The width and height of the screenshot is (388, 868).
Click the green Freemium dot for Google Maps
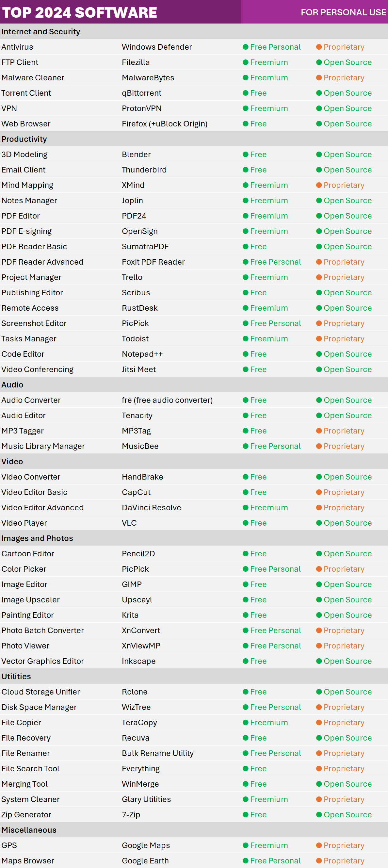tap(246, 845)
